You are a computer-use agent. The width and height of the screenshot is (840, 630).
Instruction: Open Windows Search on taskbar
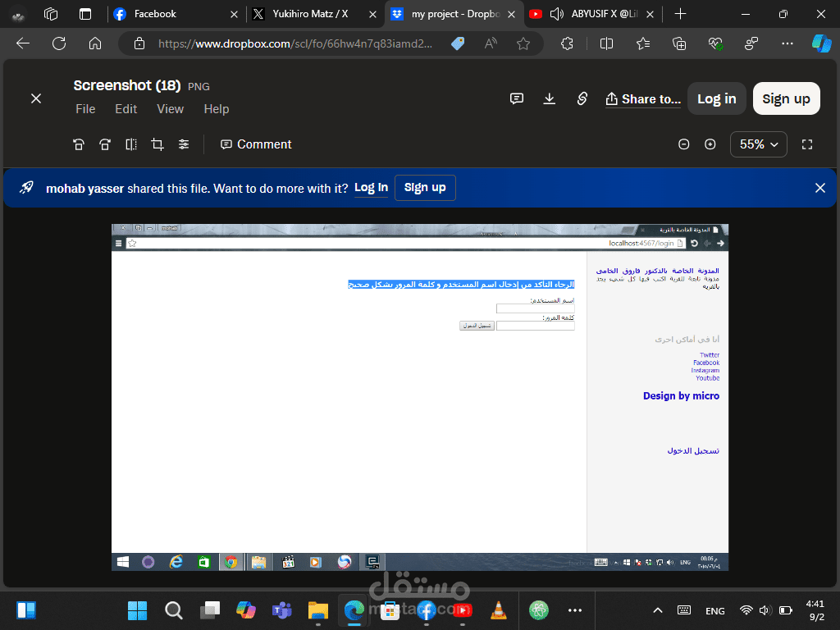click(174, 610)
